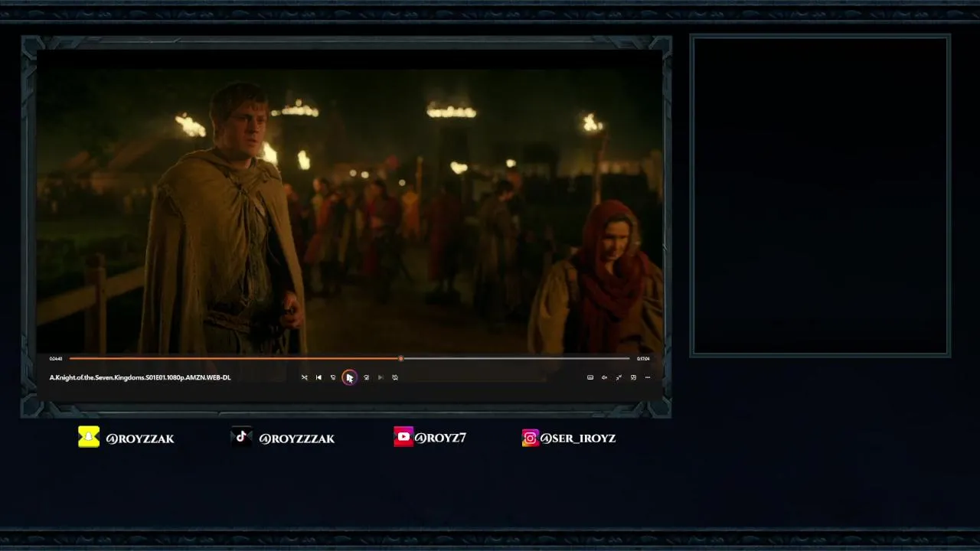Image resolution: width=980 pixels, height=551 pixels.
Task: Toggle repeat mode
Action: coord(395,377)
